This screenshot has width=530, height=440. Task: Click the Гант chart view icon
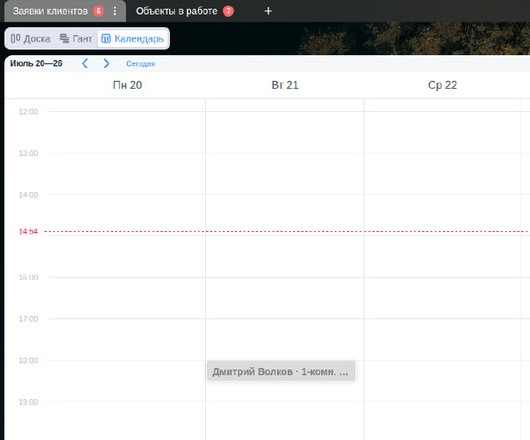[x=64, y=39]
